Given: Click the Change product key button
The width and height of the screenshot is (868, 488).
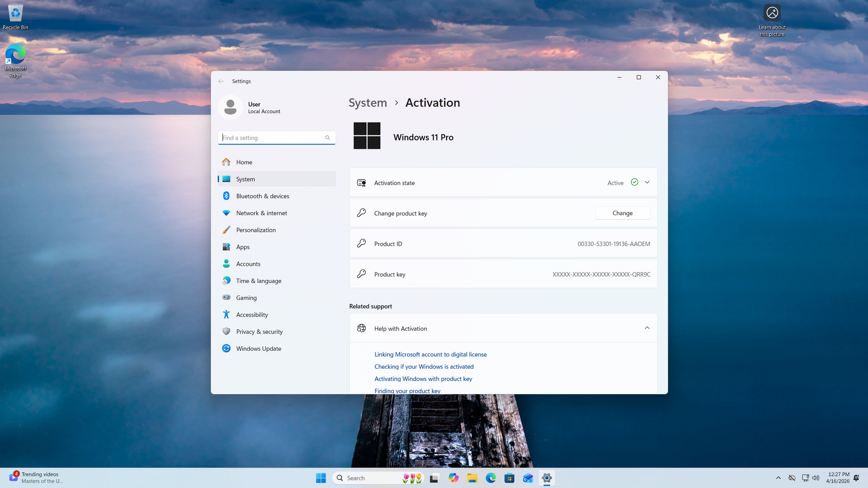Looking at the screenshot, I should point(622,213).
